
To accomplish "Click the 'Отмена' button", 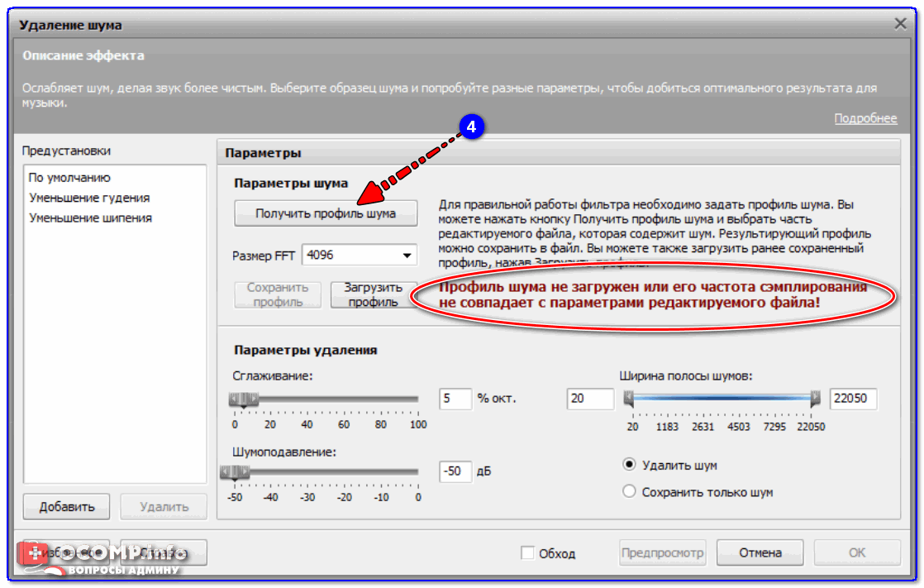I will 760,552.
